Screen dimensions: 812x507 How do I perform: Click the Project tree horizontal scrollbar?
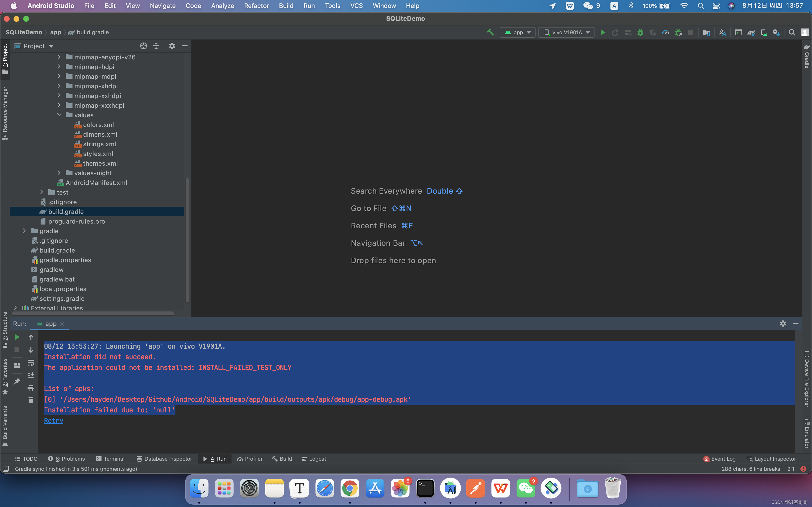point(93,313)
